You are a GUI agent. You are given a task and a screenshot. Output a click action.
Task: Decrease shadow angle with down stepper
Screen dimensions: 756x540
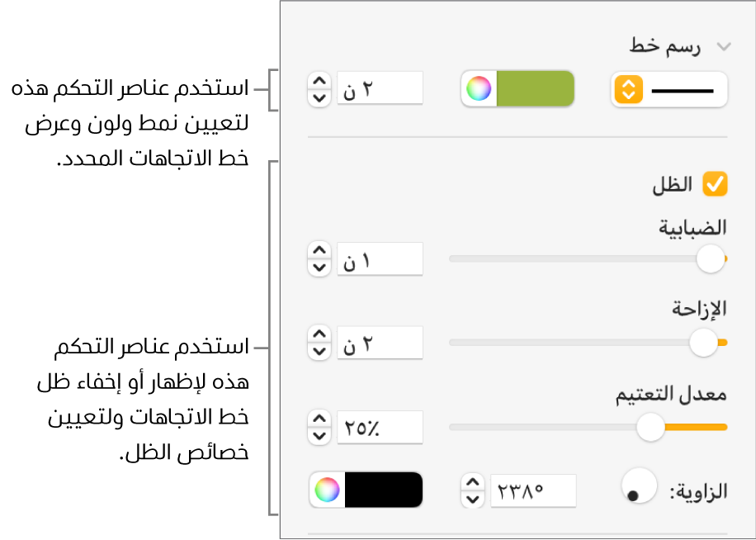[470, 499]
